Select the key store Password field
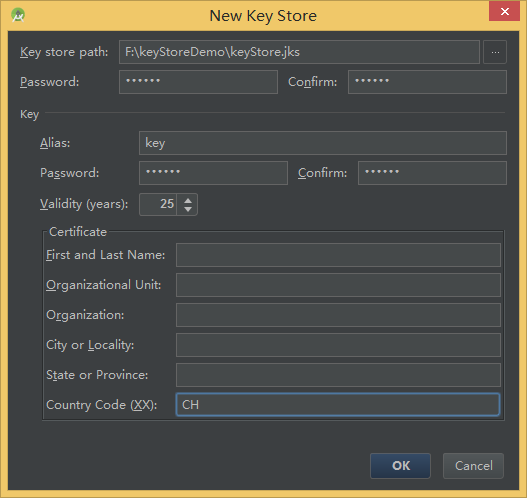Image resolution: width=527 pixels, height=498 pixels. coord(198,82)
